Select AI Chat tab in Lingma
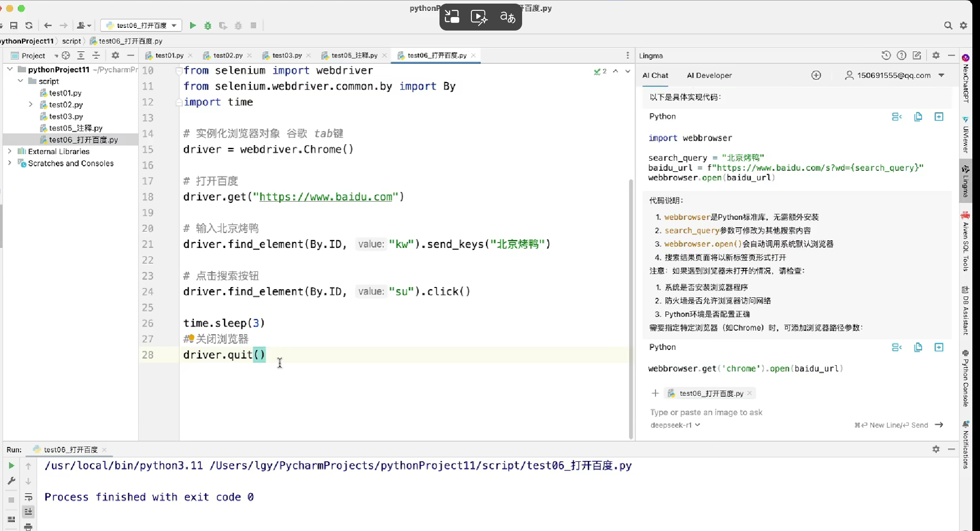The width and height of the screenshot is (980, 531). (x=655, y=75)
